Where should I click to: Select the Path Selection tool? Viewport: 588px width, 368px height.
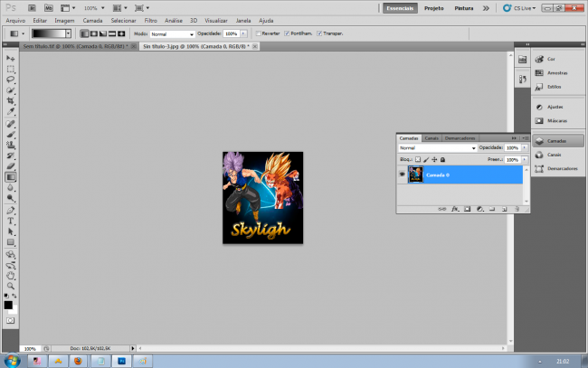[11, 231]
